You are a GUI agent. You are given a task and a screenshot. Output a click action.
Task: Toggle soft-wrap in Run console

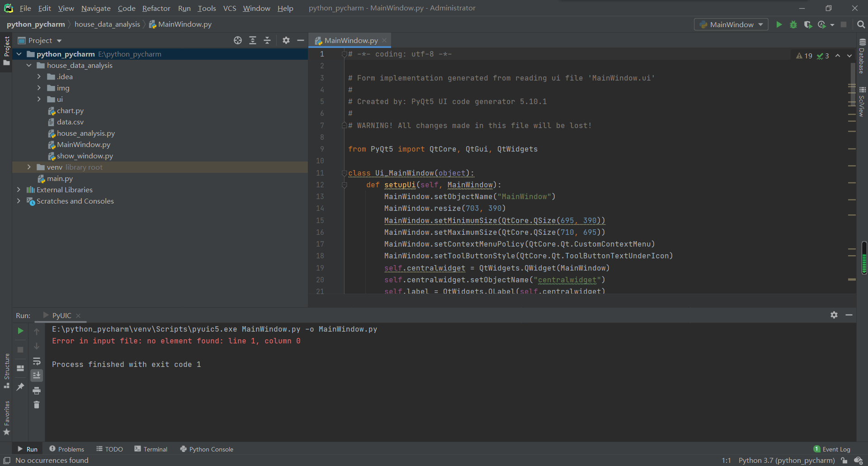pyautogui.click(x=37, y=361)
